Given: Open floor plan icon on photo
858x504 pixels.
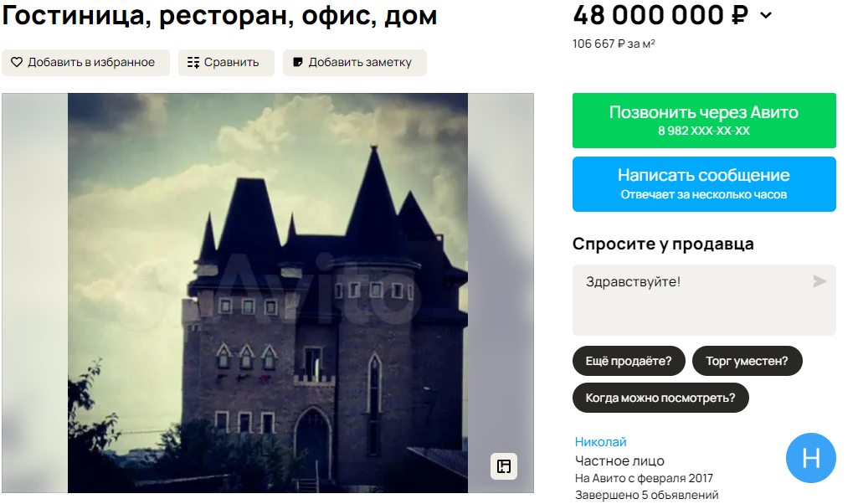Looking at the screenshot, I should click(x=503, y=466).
